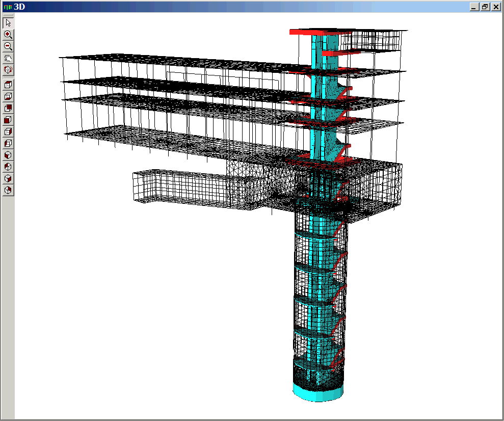Choose the 3D rotate model tool

8,70
